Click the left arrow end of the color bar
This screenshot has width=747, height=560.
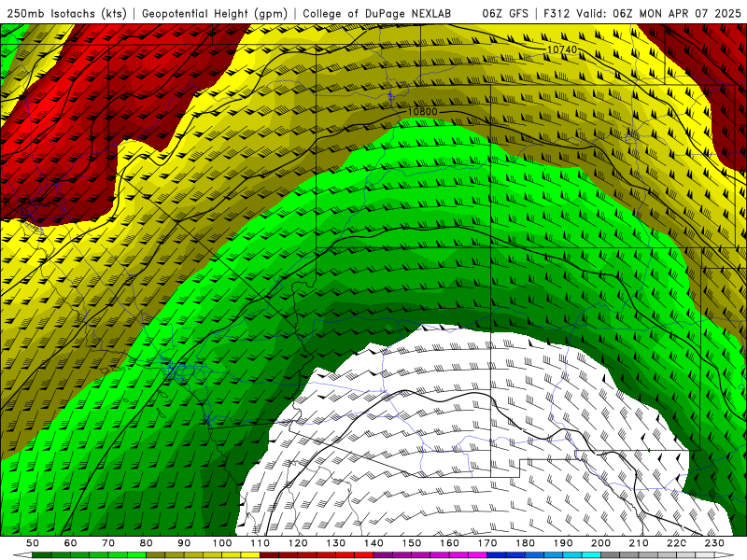tap(22, 555)
